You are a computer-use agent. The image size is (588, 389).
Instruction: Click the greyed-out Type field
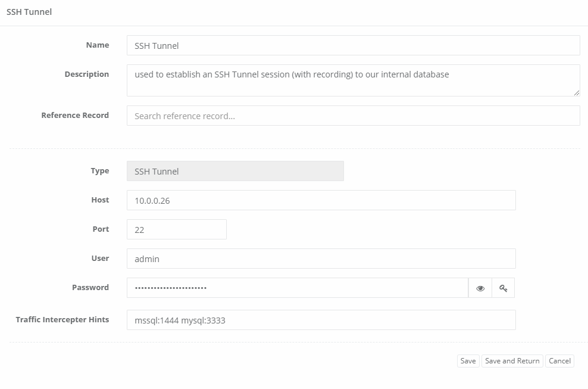(x=235, y=171)
